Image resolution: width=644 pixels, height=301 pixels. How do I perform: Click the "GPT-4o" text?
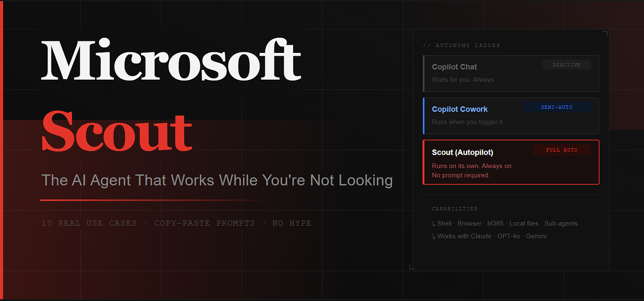(509, 236)
